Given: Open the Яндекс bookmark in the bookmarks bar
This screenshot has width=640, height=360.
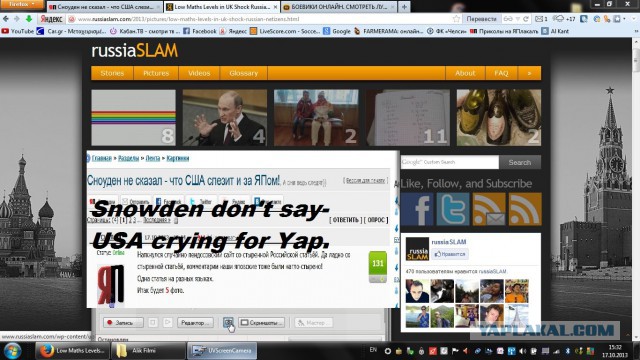Looking at the screenshot, I should pos(233,31).
